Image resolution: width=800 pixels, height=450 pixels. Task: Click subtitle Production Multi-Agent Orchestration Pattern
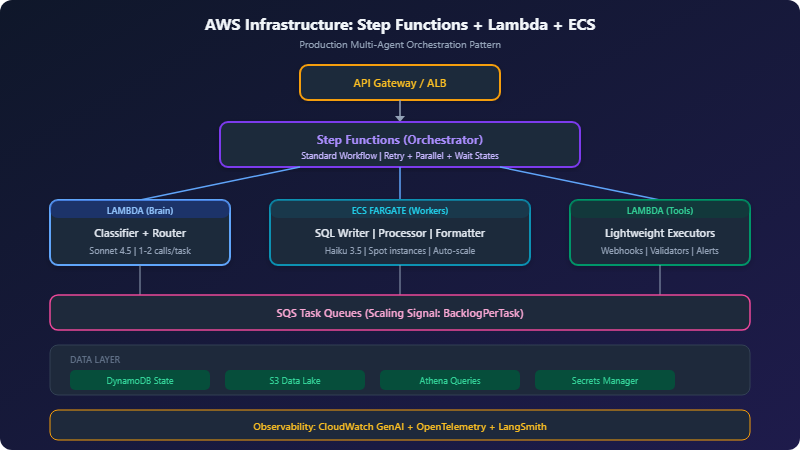(x=399, y=45)
